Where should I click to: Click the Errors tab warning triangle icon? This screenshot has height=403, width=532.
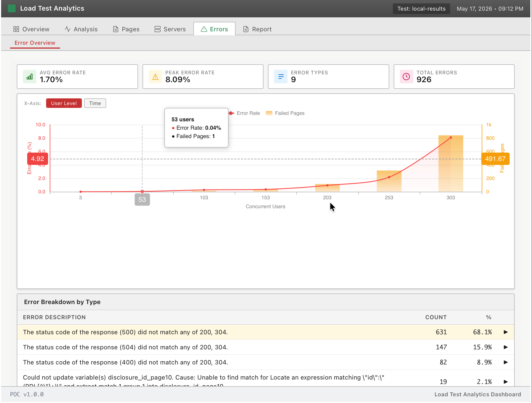point(204,29)
